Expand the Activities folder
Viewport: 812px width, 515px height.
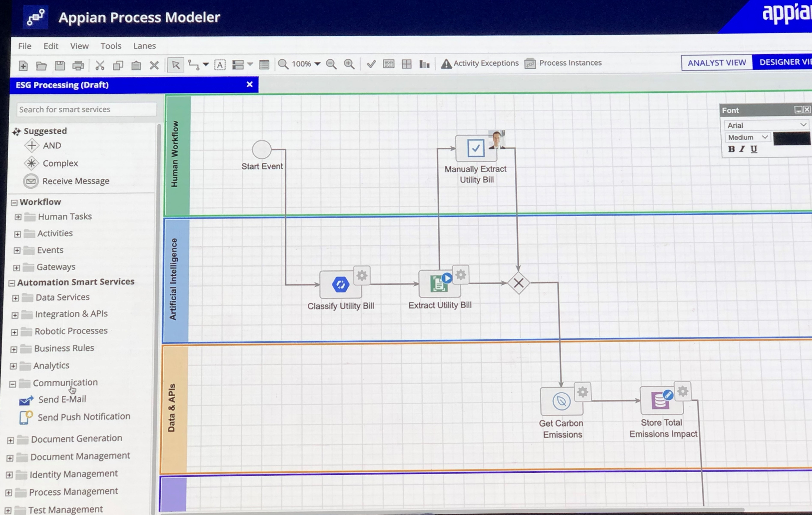pyautogui.click(x=17, y=234)
